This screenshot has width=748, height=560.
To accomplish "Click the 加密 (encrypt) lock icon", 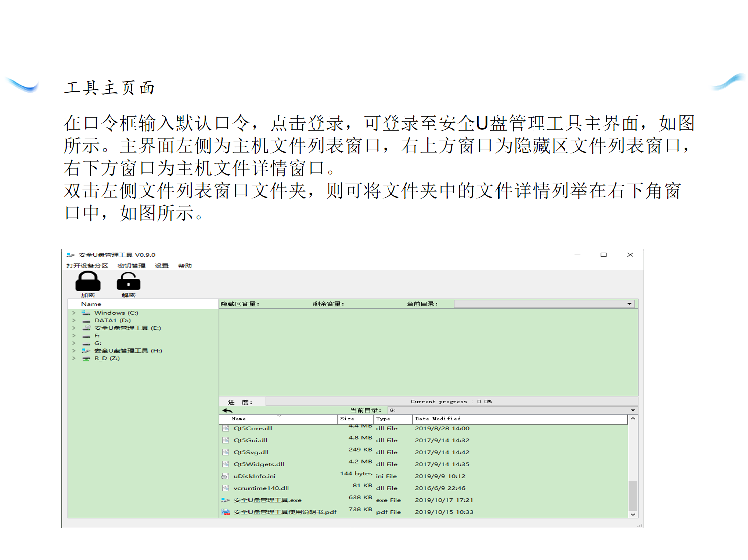I will pos(88,282).
